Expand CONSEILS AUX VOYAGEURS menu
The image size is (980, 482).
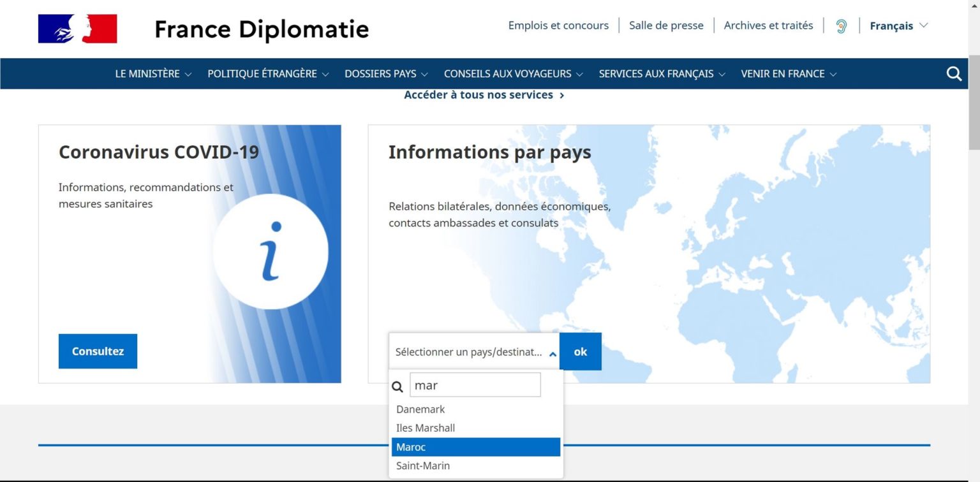coord(514,74)
